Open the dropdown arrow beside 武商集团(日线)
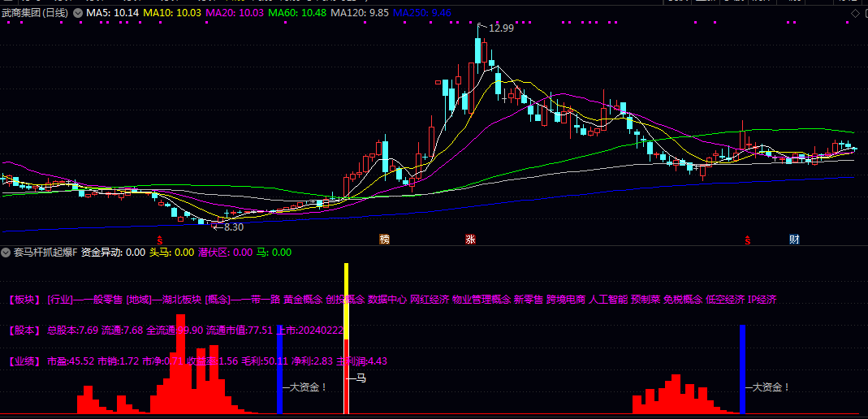 tap(77, 13)
